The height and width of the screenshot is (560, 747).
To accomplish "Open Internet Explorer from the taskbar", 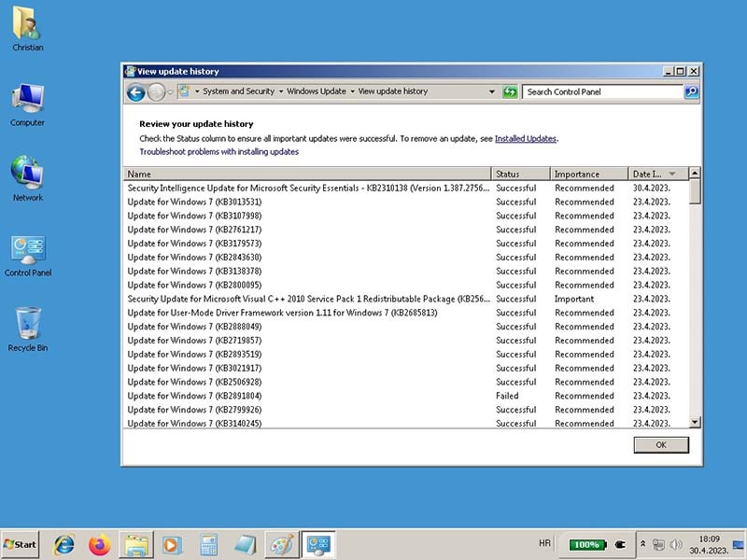I will point(64,544).
